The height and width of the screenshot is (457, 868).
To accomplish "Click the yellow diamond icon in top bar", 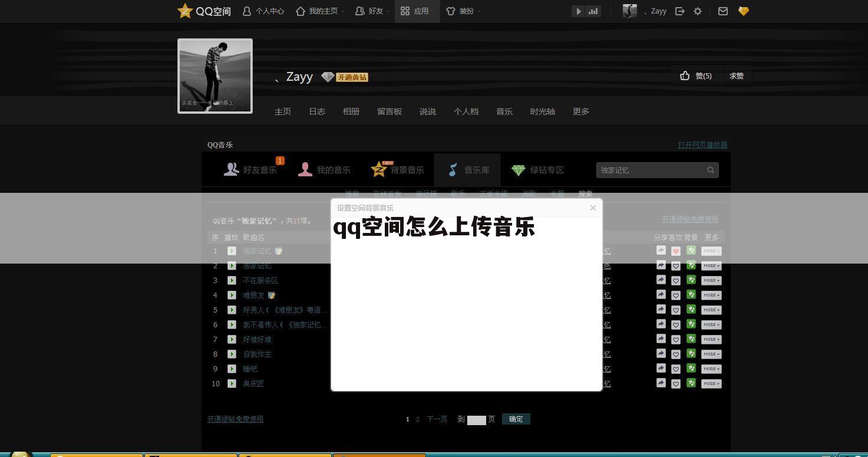I will [744, 11].
